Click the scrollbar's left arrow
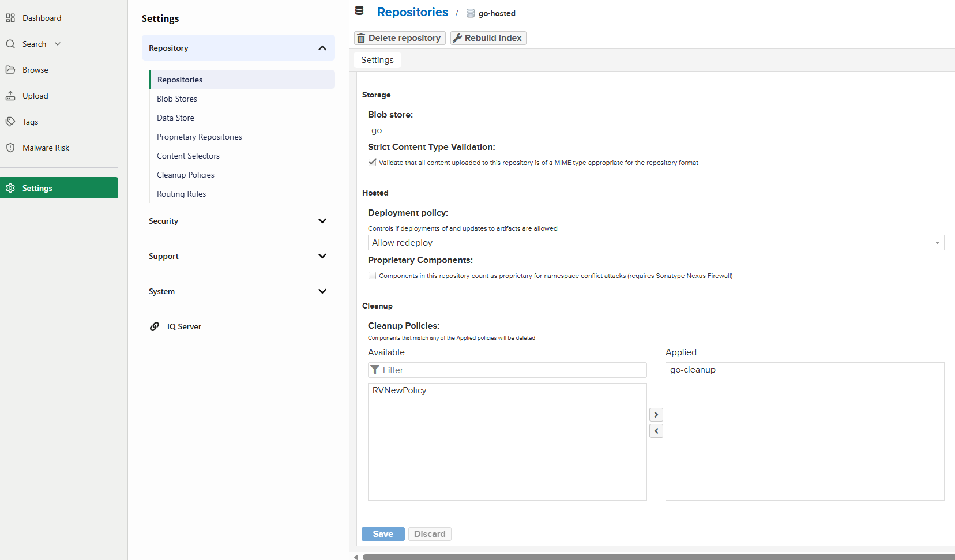Viewport: 955px width, 560px height. tap(356, 557)
